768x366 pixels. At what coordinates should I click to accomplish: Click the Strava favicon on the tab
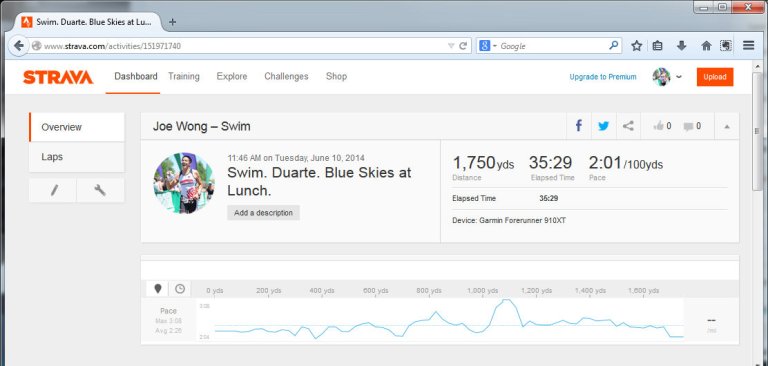pos(27,22)
